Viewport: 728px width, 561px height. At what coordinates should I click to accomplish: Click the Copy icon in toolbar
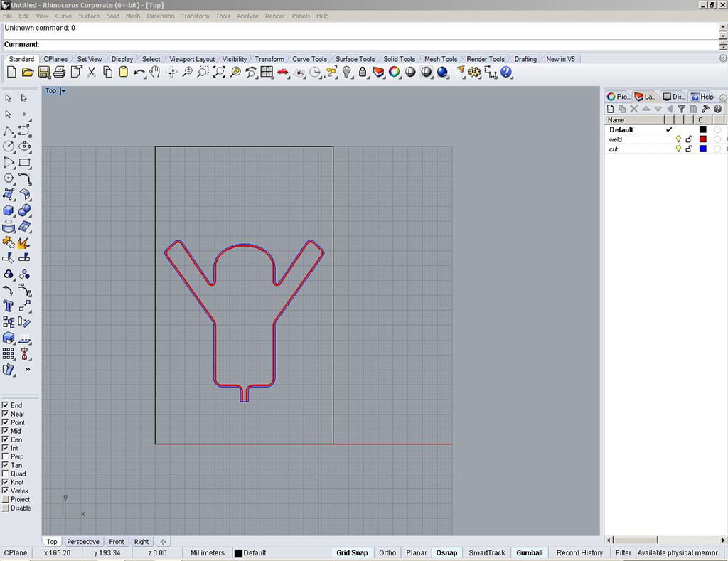(107, 72)
